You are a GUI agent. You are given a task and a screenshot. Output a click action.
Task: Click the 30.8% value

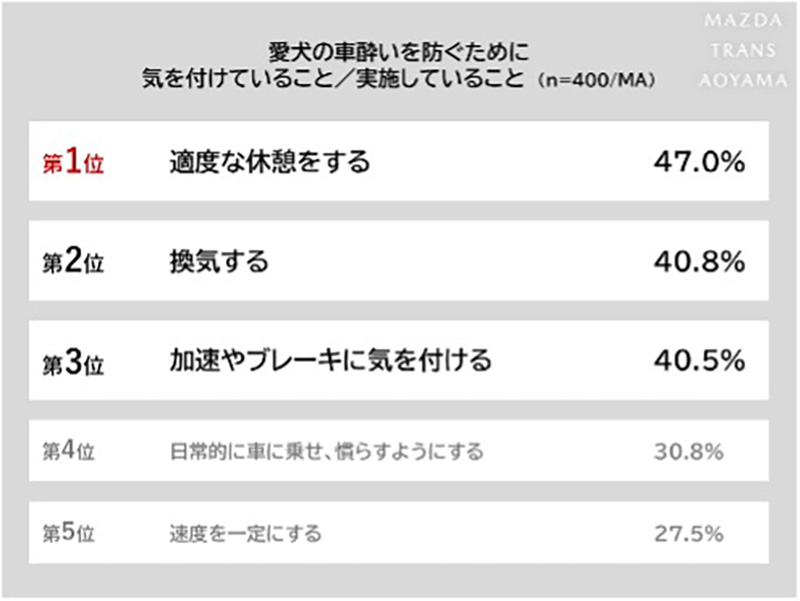tap(688, 452)
